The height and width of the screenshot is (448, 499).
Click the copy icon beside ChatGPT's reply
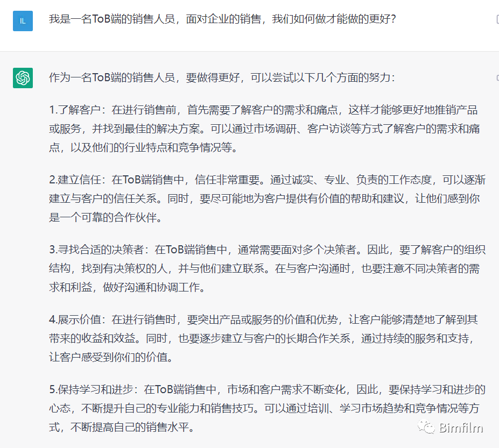pyautogui.click(x=497, y=78)
